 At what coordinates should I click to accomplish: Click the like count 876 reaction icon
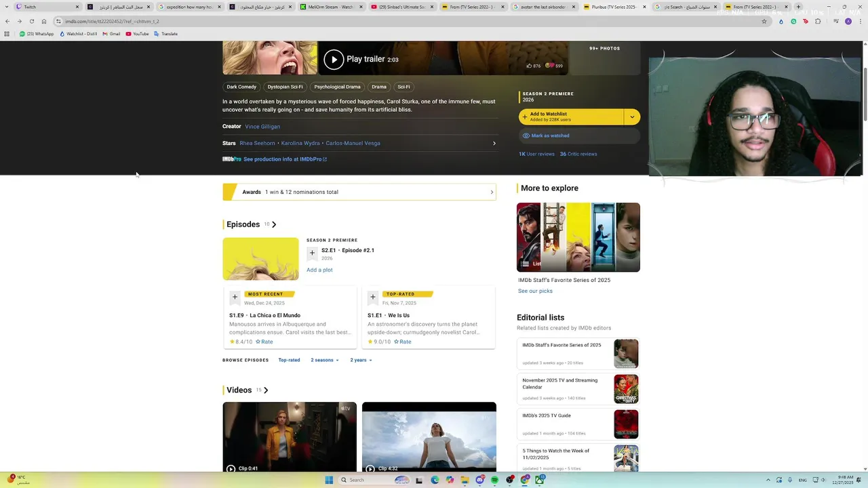529,66
